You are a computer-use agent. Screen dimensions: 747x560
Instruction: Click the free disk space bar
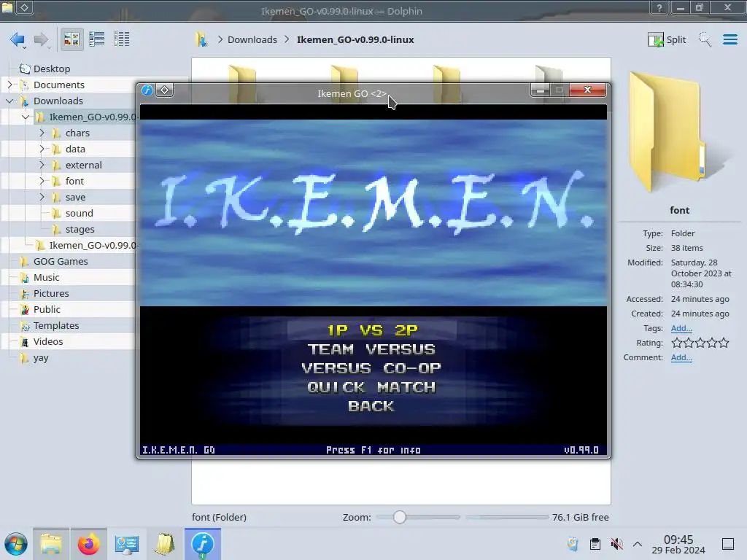507,517
